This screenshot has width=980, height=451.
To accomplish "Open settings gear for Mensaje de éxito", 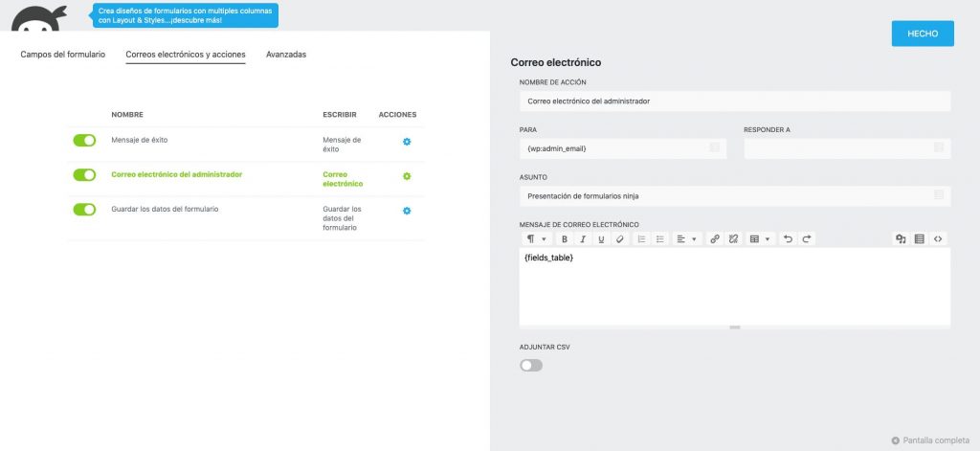I will point(407,142).
